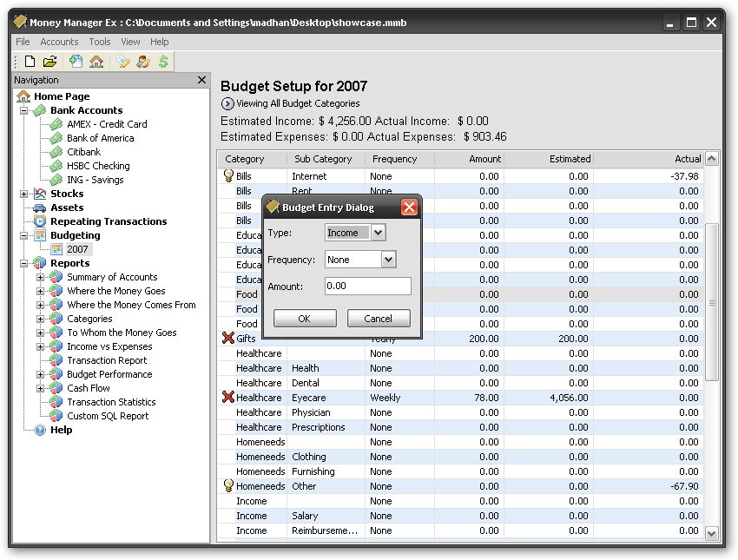Expand the Stocks tree node
738x560 pixels.
(x=24, y=194)
